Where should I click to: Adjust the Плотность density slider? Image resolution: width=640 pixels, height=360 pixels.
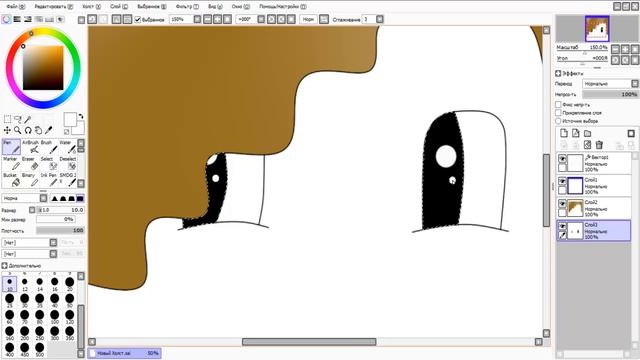(60, 231)
